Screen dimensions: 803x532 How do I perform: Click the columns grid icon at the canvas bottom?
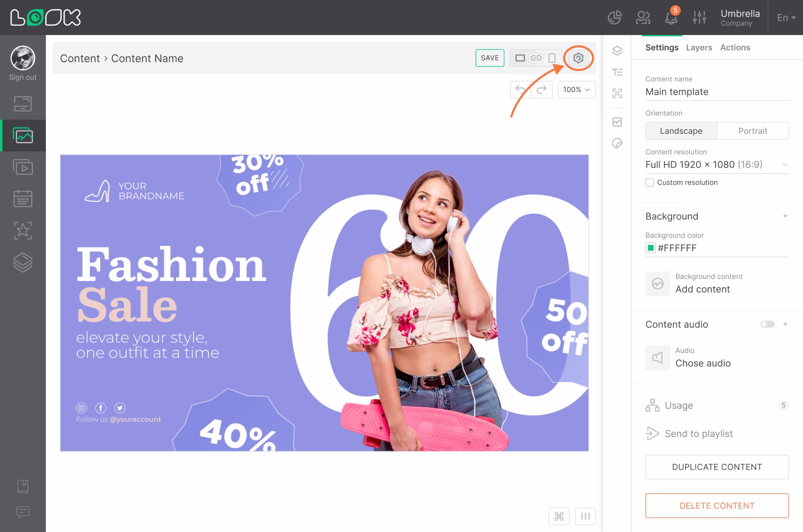tap(585, 516)
